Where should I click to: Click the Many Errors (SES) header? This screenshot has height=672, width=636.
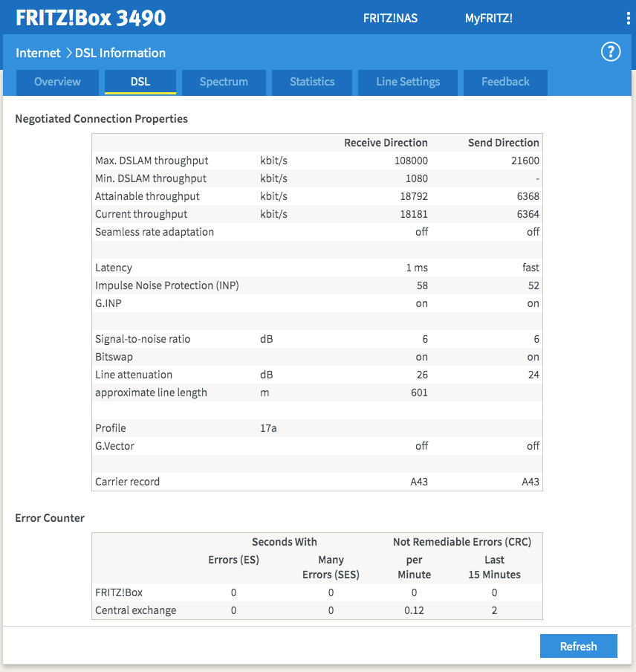(x=331, y=567)
